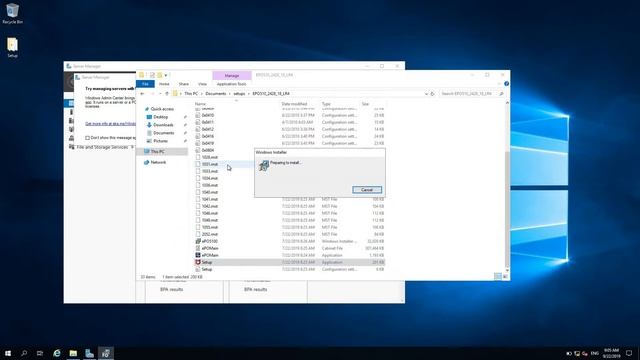Image resolution: width=640 pixels, height=360 pixels.
Task: Open Explorer's blue Help icon
Action: pyautogui.click(x=506, y=84)
